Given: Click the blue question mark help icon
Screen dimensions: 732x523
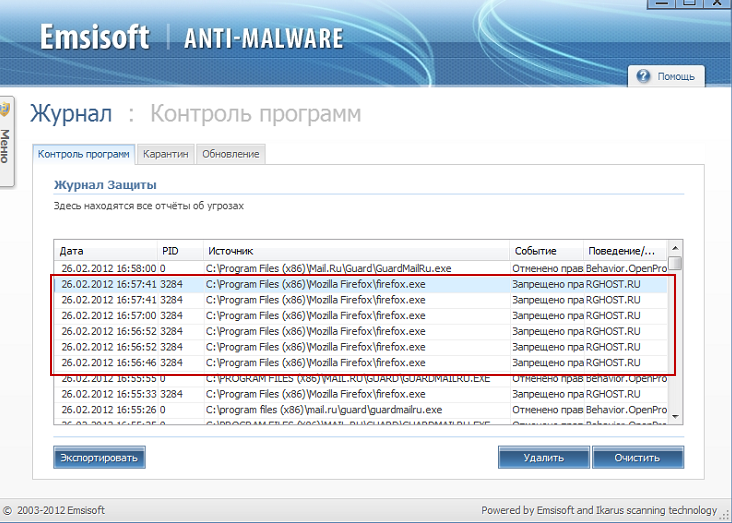Looking at the screenshot, I should tap(643, 76).
